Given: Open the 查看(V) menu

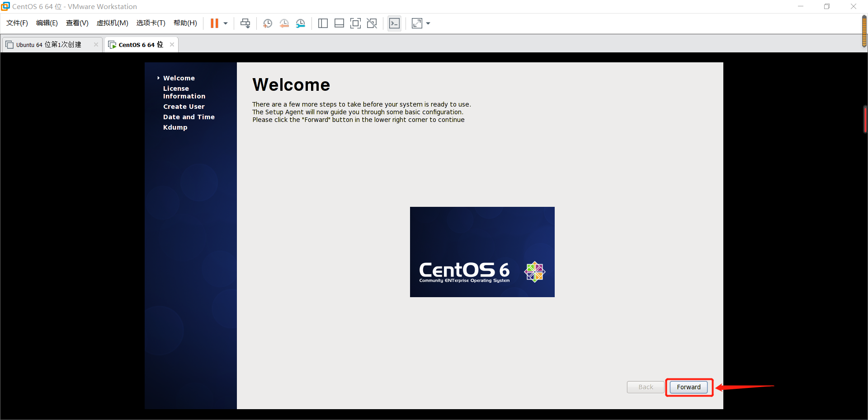Looking at the screenshot, I should [77, 23].
